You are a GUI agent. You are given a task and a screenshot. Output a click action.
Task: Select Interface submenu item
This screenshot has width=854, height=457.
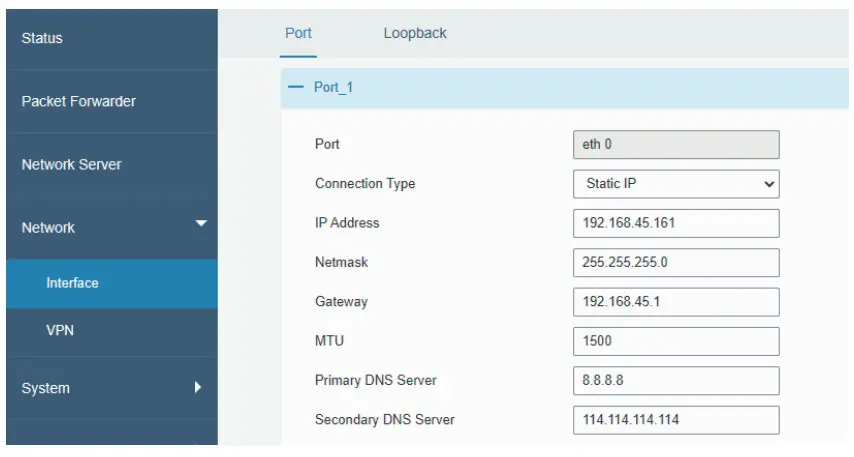click(112, 283)
